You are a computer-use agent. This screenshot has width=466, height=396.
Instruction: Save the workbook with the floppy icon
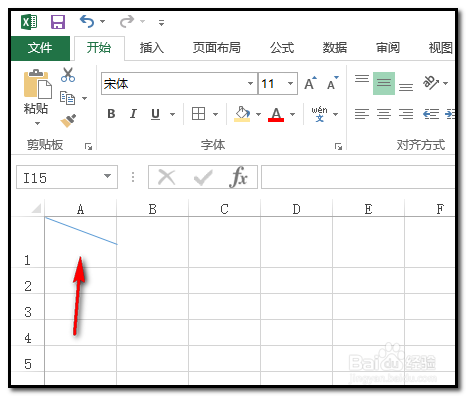tap(58, 22)
